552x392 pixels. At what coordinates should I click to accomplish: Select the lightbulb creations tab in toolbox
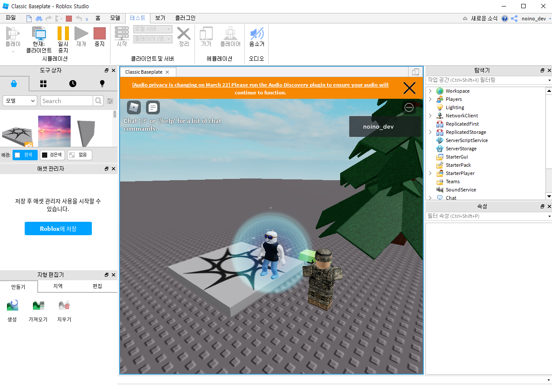pos(102,84)
